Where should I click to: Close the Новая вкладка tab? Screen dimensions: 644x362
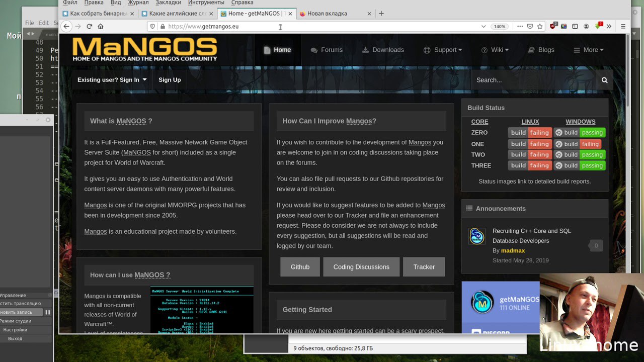pos(370,14)
